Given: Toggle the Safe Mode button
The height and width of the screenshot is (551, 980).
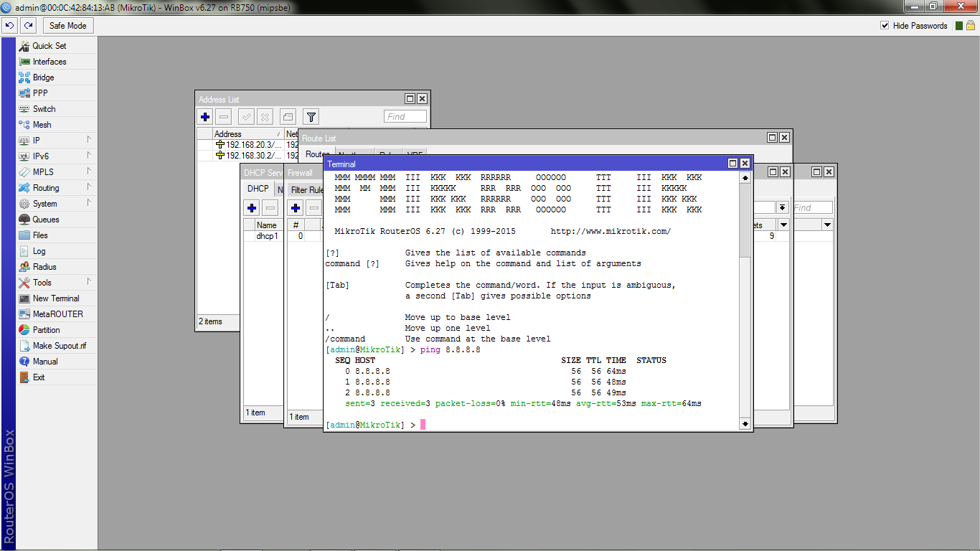Looking at the screenshot, I should tap(67, 26).
